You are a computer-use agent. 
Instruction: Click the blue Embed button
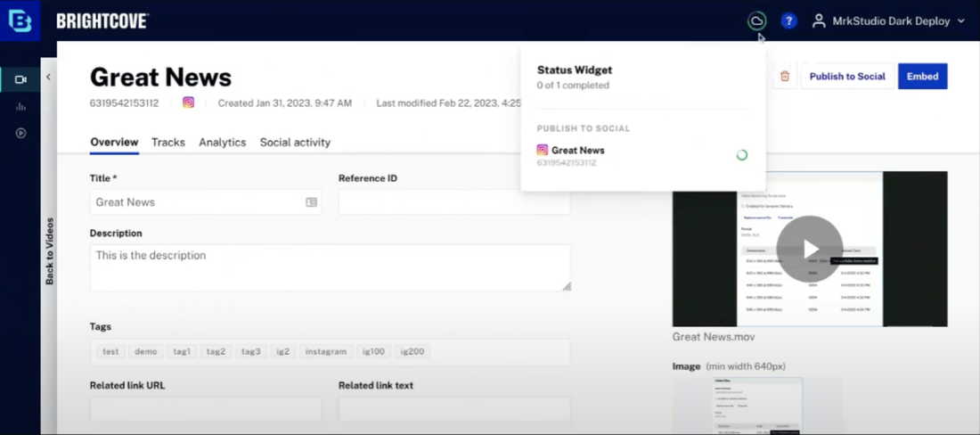pyautogui.click(x=922, y=77)
